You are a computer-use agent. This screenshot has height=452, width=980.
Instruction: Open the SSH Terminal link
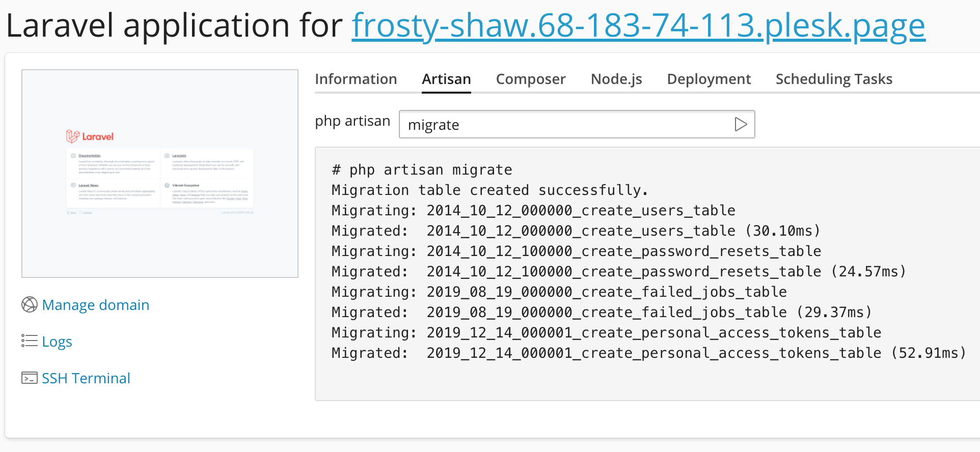point(86,378)
